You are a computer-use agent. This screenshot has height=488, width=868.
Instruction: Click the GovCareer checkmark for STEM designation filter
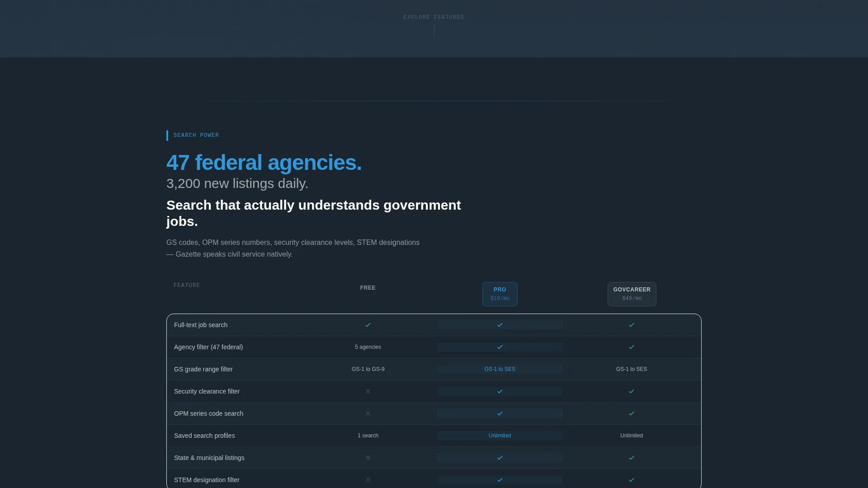click(632, 480)
